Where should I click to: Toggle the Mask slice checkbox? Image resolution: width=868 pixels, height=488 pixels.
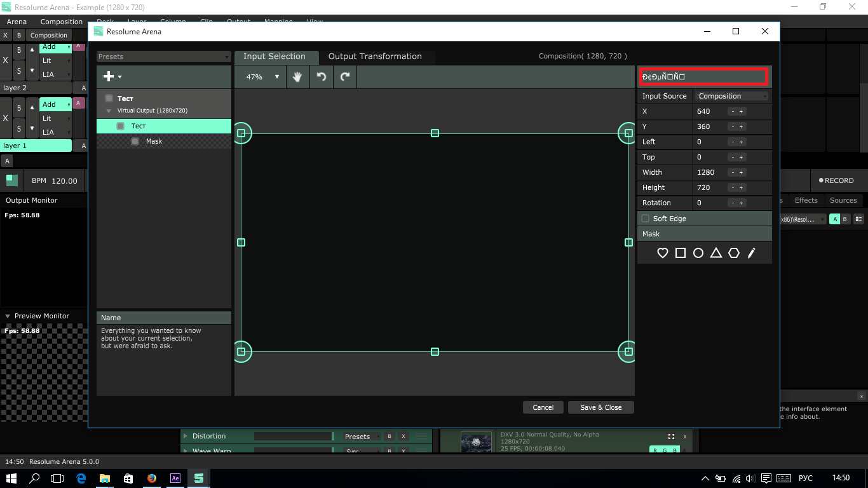135,142
